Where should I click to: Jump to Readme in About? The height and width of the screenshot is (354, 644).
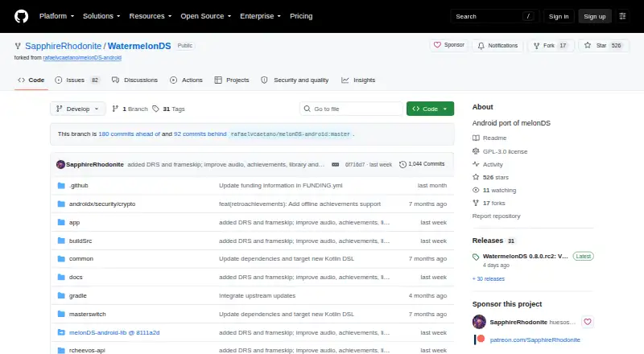[489, 138]
